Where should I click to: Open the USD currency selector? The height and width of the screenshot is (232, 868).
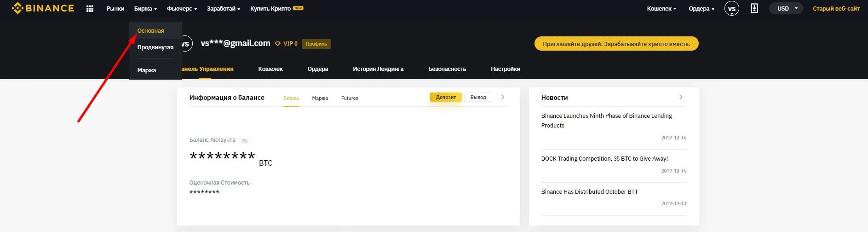tap(786, 8)
